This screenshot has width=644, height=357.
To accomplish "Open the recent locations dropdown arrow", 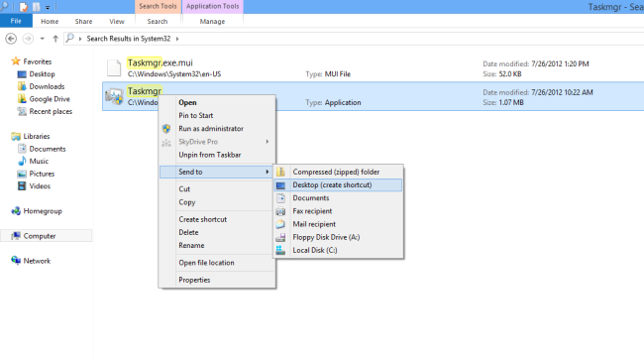I will point(42,39).
